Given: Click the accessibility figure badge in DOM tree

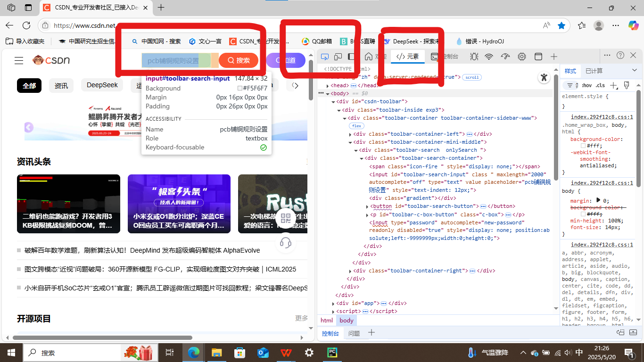Looking at the screenshot, I should point(544,77).
